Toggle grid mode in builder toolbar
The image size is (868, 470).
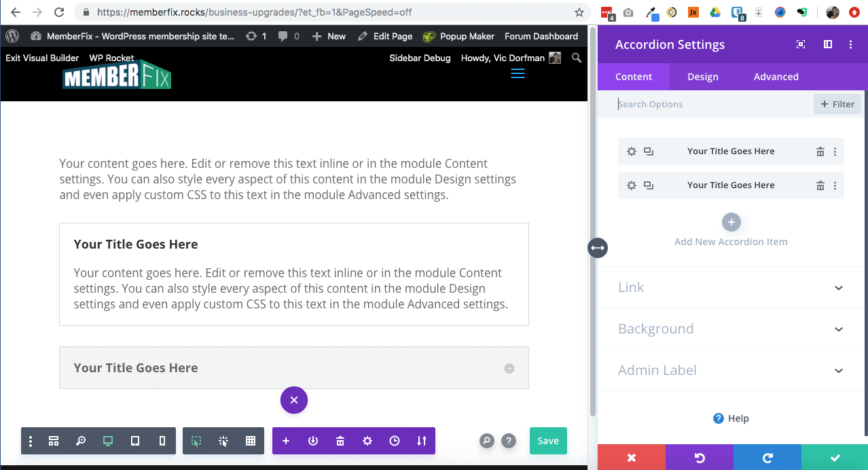point(251,441)
